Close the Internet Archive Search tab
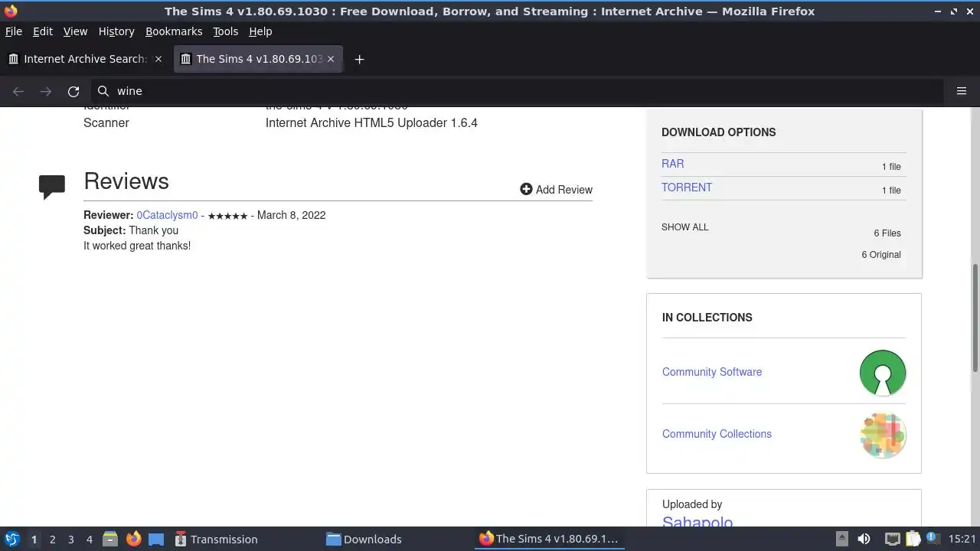 tap(158, 59)
